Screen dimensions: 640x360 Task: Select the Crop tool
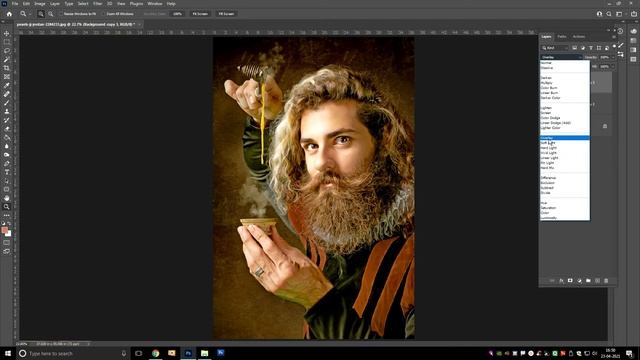(x=7, y=68)
